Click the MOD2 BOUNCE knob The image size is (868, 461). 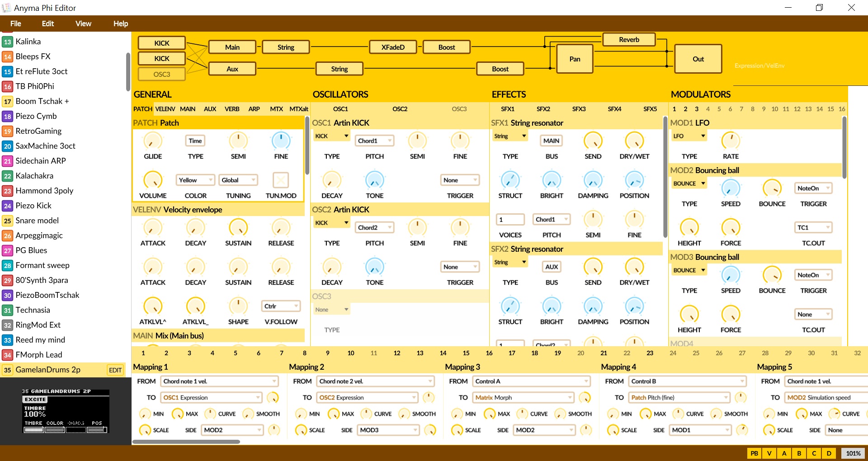(x=772, y=188)
